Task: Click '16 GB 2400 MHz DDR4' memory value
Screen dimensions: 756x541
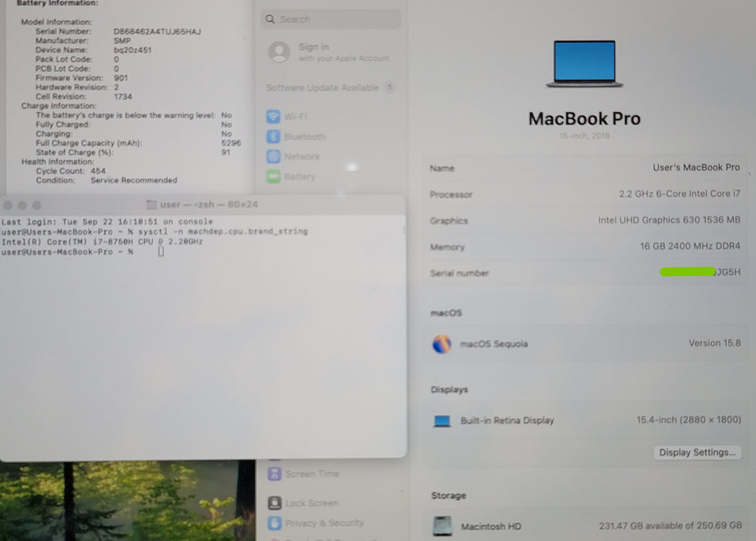Action: (x=690, y=246)
